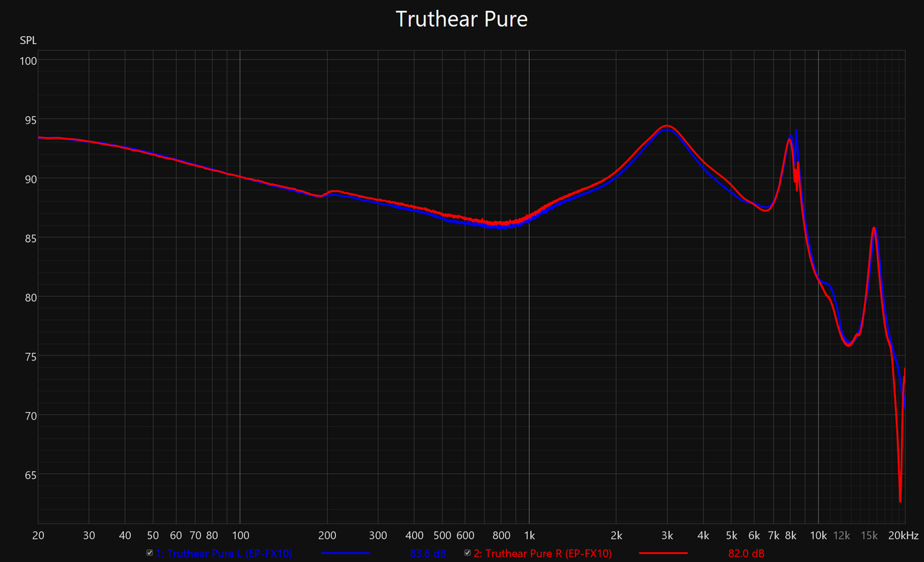This screenshot has width=924, height=562.
Task: Click the 83.6 dB legend value
Action: point(428,553)
